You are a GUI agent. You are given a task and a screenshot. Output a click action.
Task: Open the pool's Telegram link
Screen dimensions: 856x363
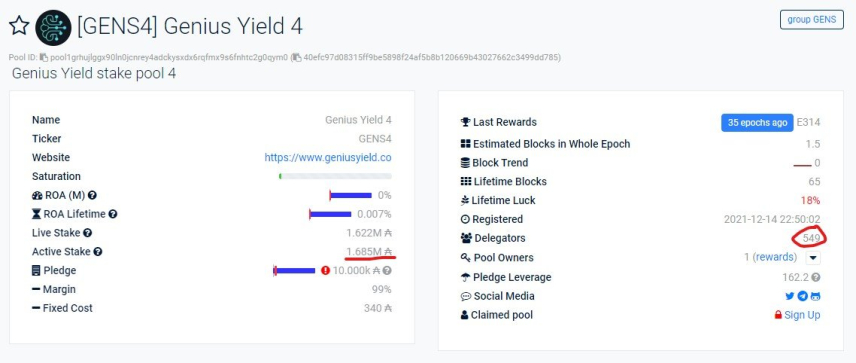click(x=802, y=296)
